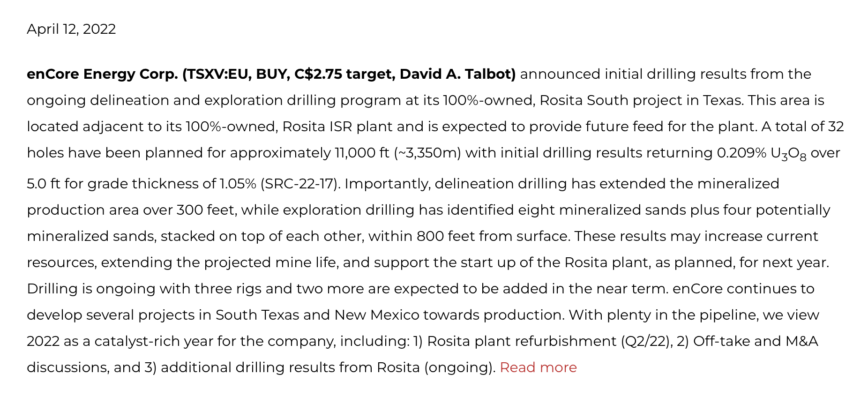
Task: Click South Texas and New Mexico text
Action: point(317,315)
